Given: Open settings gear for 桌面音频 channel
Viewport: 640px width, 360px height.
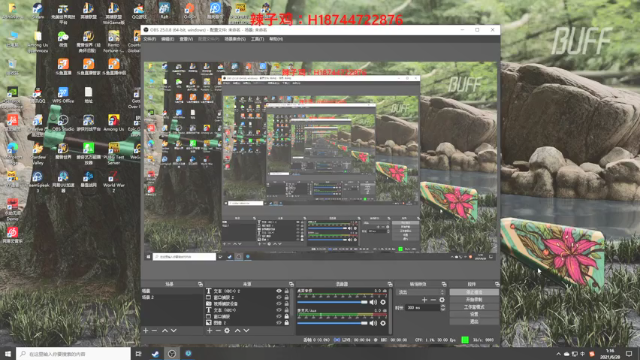Looking at the screenshot, I should (383, 302).
